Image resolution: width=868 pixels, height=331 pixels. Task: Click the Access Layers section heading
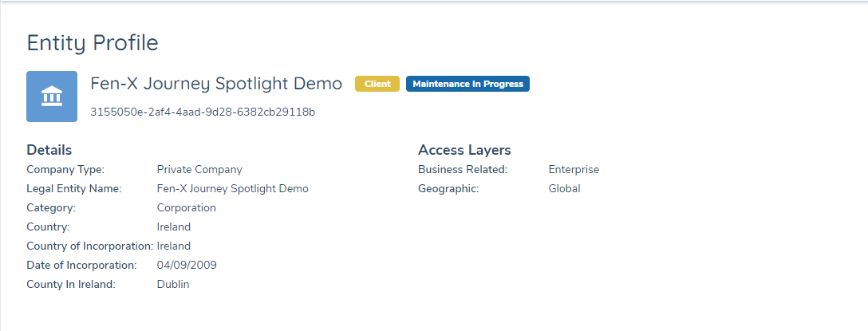pyautogui.click(x=464, y=150)
